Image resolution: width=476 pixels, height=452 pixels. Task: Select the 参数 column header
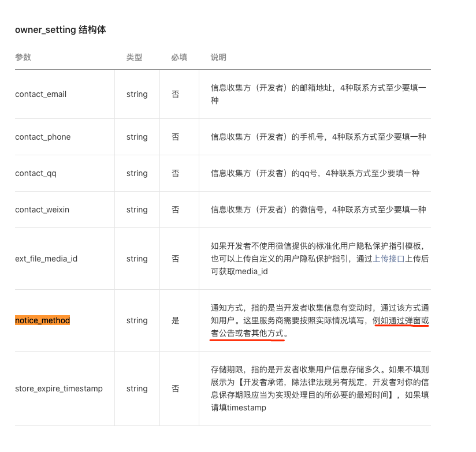[x=23, y=57]
